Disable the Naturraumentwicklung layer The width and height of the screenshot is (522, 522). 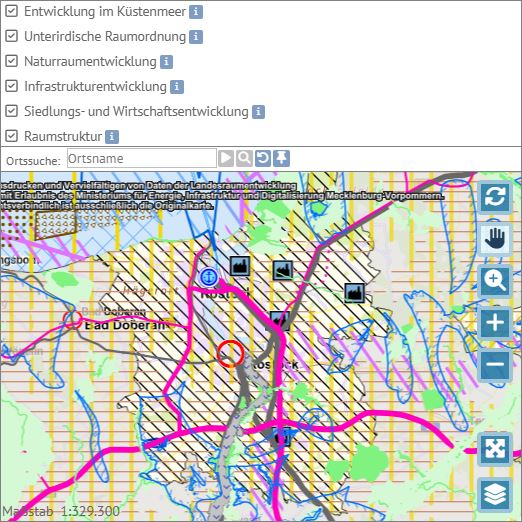(12, 61)
